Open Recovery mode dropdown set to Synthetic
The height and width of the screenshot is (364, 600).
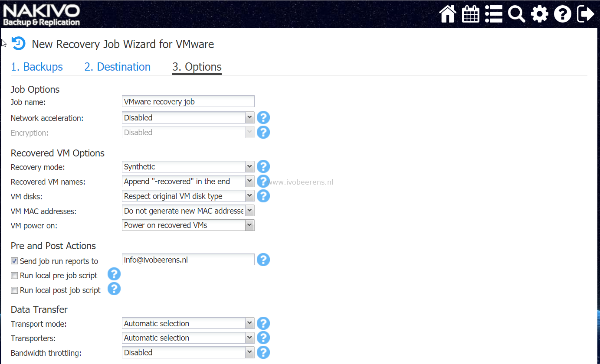(188, 166)
